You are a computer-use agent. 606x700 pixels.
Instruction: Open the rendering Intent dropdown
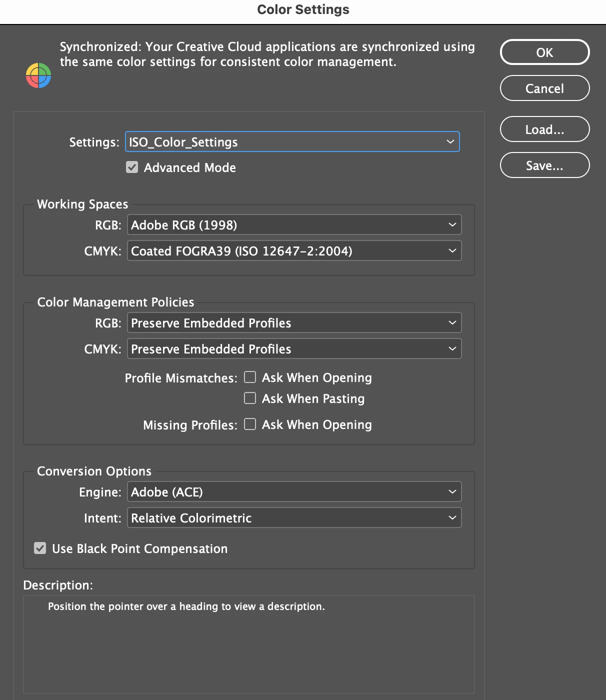pyautogui.click(x=294, y=517)
